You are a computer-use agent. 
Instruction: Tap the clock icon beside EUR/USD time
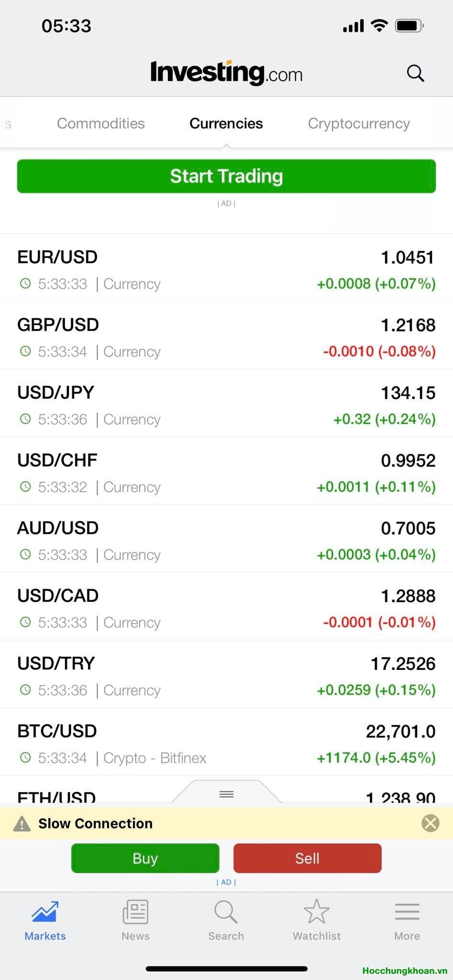[25, 284]
